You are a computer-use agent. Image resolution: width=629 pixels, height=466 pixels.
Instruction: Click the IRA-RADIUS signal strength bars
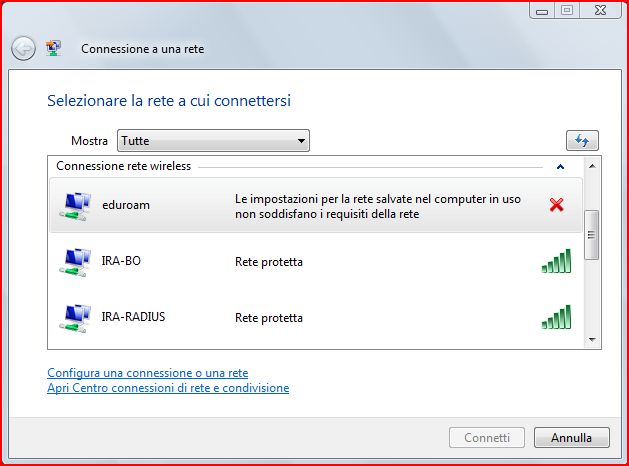(x=556, y=318)
